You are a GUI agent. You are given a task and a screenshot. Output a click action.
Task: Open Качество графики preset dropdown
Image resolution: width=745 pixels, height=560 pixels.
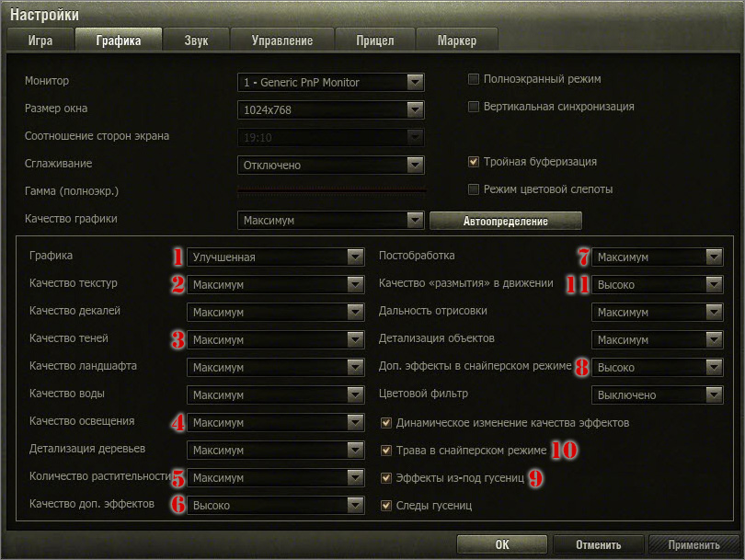[x=331, y=220]
